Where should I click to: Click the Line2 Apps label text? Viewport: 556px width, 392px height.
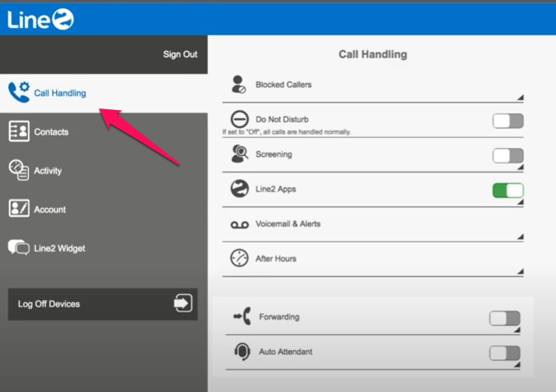275,189
